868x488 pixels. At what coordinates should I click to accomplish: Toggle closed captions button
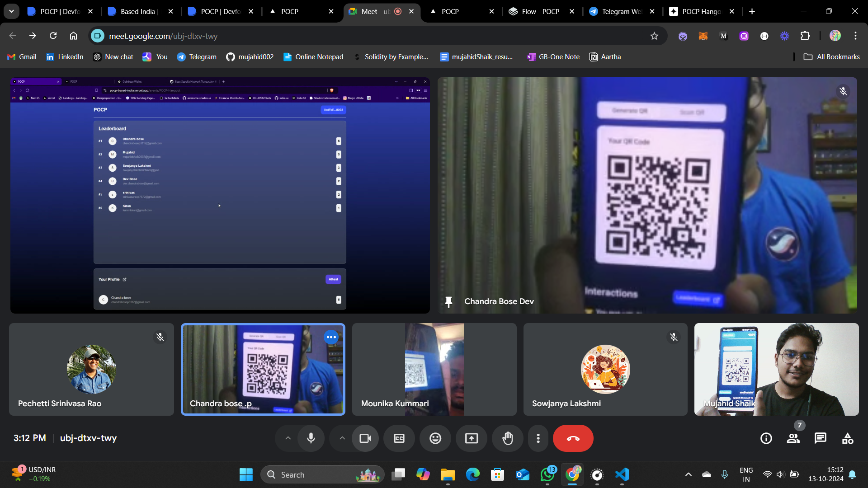(399, 438)
